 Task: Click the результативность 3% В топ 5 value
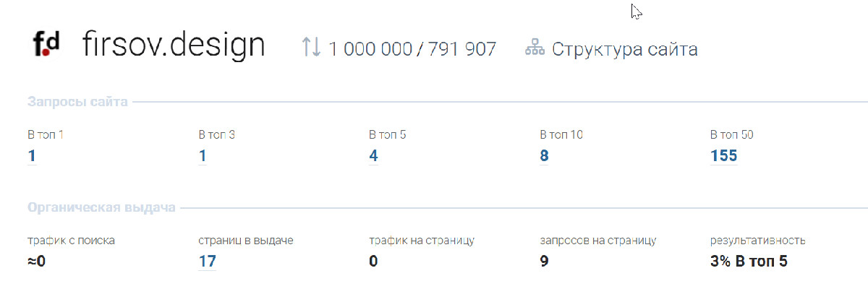[x=749, y=261]
